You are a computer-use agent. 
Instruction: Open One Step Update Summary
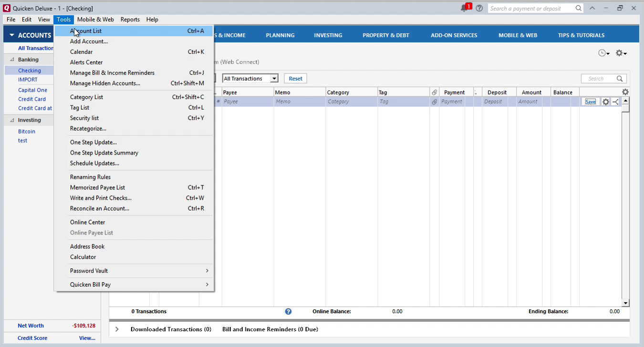[134, 153]
